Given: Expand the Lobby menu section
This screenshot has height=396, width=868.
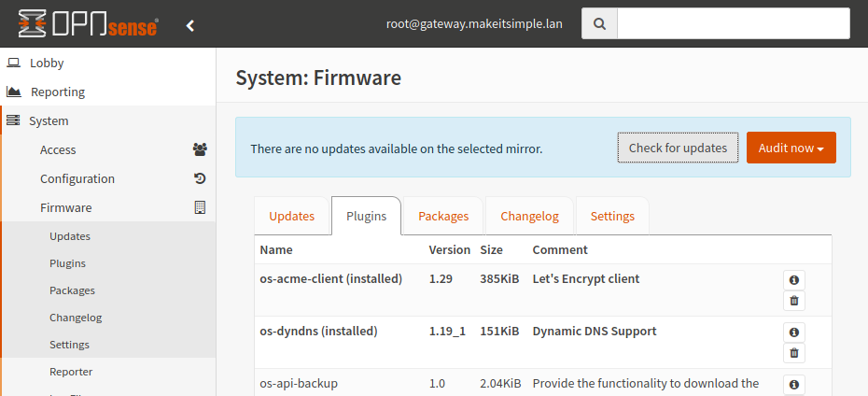Looking at the screenshot, I should click(47, 63).
